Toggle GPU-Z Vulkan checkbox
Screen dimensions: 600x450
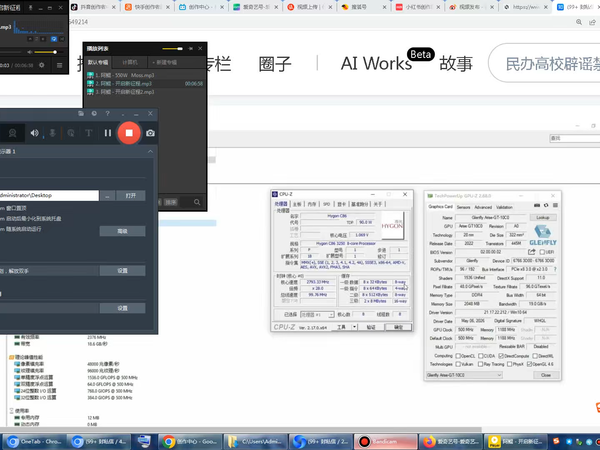(458, 364)
